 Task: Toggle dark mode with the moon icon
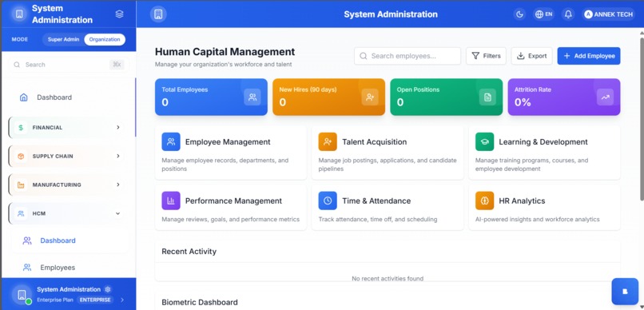coord(520,14)
